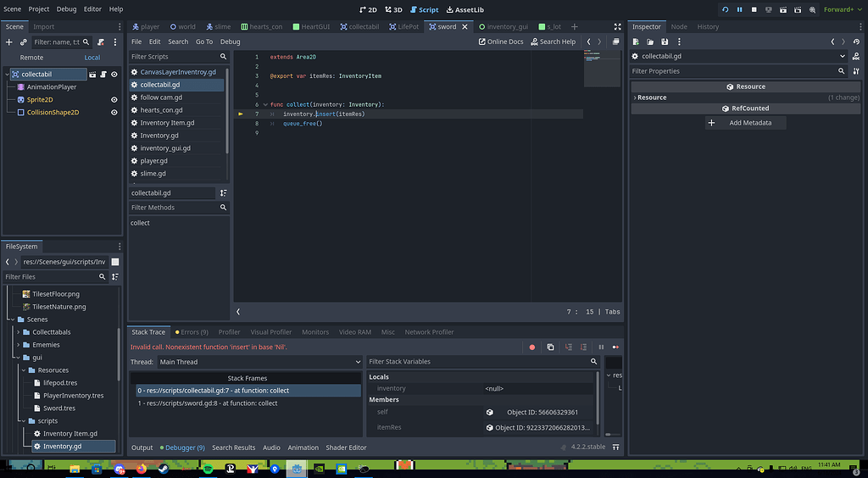Open scene icon next to collectabil node
This screenshot has width=868, height=478.
92,74
